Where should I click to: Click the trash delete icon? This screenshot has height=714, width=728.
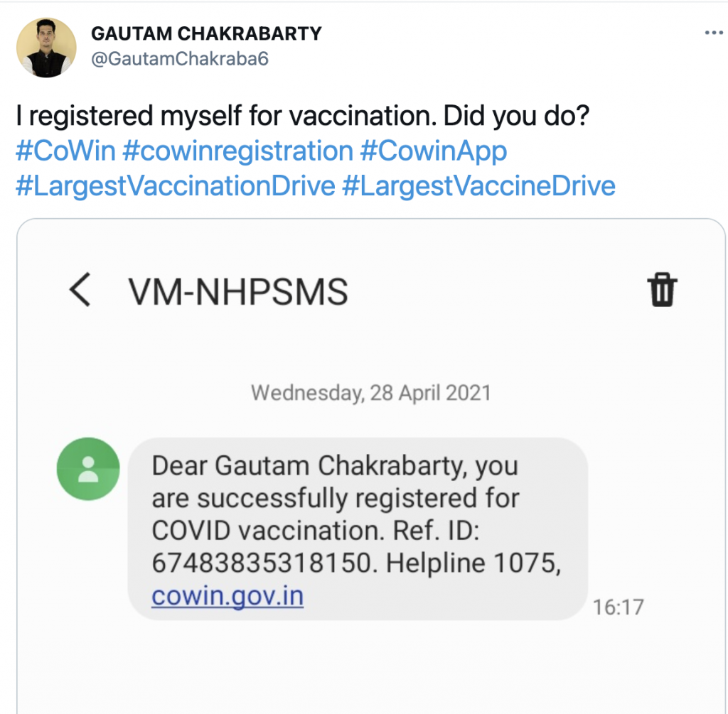click(661, 291)
